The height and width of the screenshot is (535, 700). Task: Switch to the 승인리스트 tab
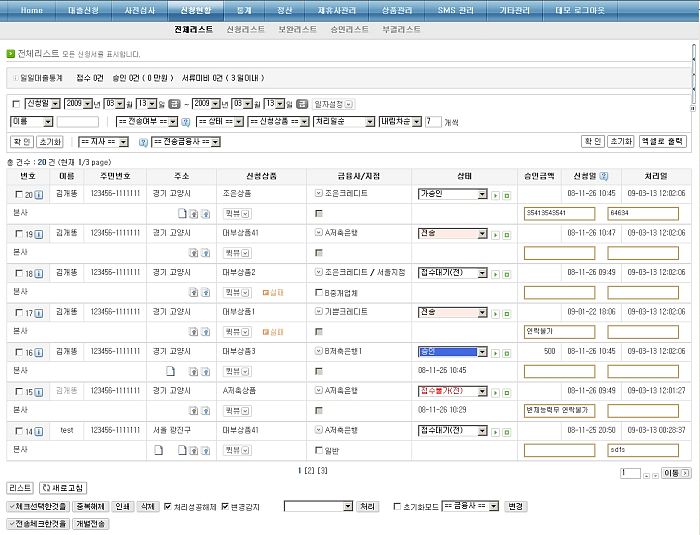pos(350,31)
